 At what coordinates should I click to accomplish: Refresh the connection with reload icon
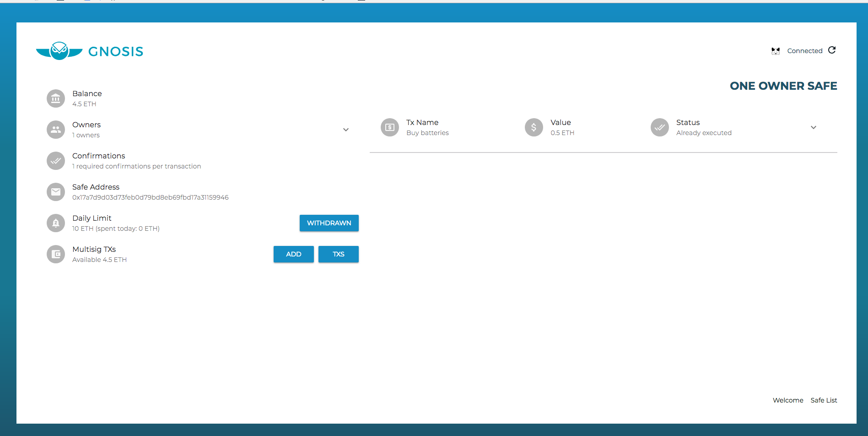point(832,50)
